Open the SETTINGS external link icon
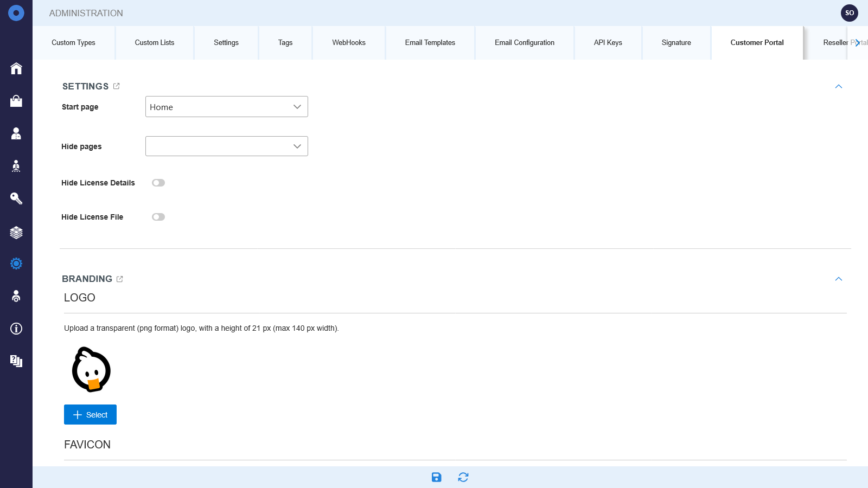Screen dimensions: 868x488 click(117, 86)
